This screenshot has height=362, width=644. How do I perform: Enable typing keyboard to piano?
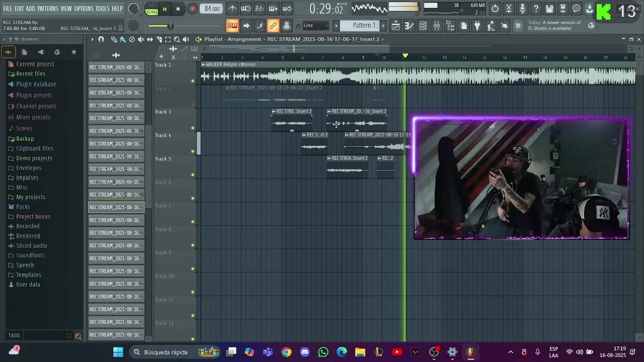[232, 26]
